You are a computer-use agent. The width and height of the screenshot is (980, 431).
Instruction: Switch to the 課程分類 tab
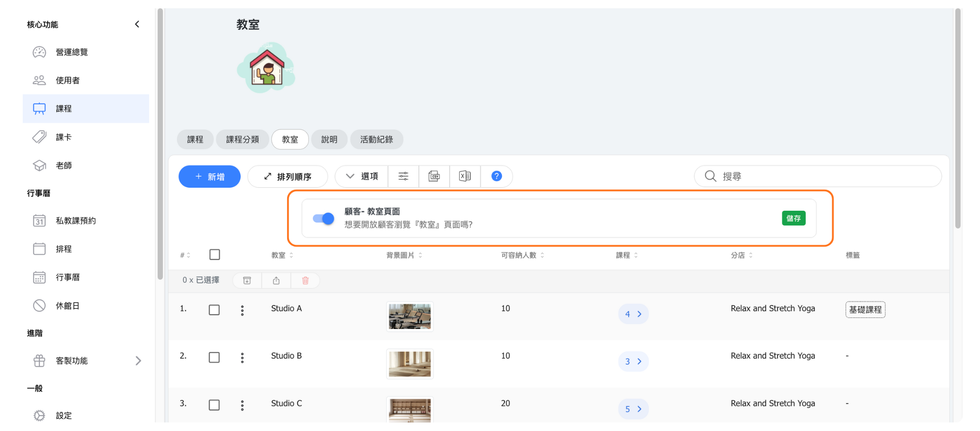tap(243, 139)
